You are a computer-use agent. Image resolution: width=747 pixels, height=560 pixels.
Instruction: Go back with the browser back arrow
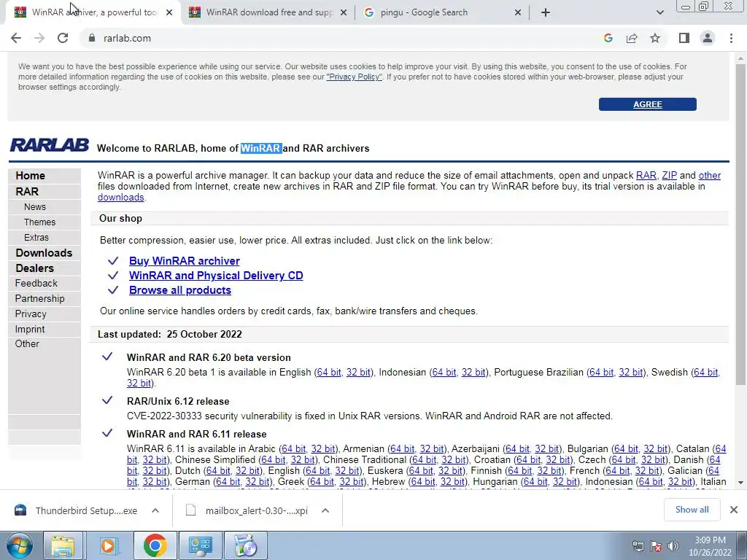(16, 38)
